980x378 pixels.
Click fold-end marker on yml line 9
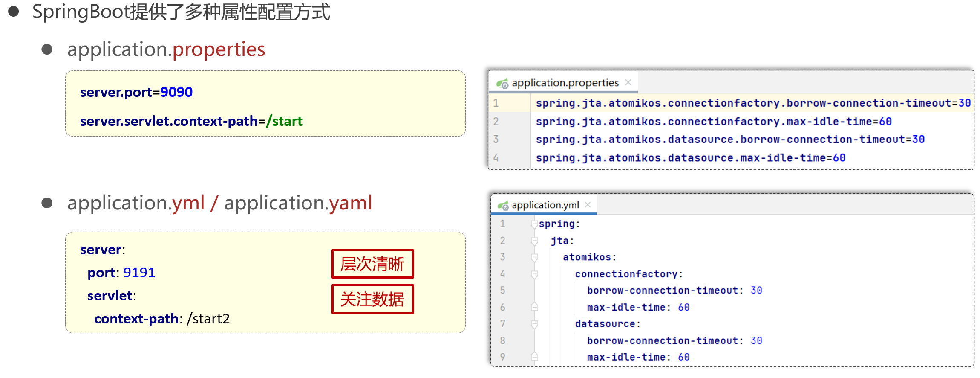[534, 357]
